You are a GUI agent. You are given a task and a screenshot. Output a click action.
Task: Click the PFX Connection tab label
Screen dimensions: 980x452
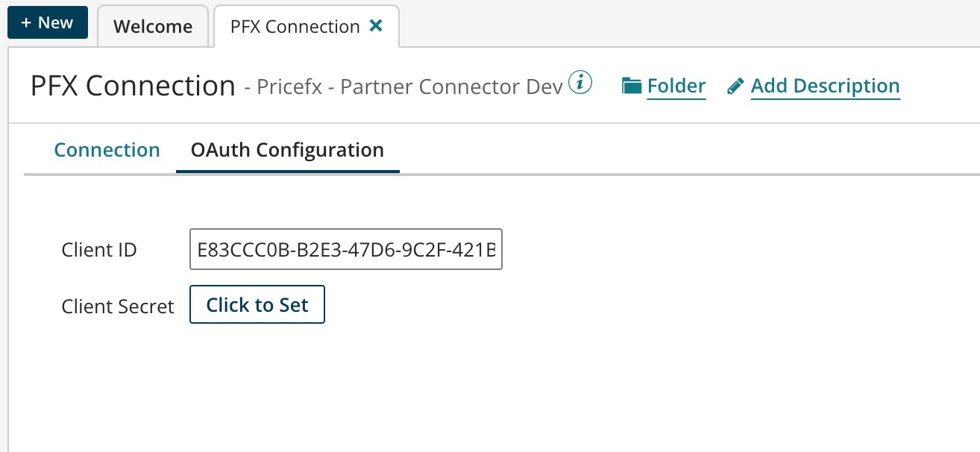pos(295,26)
